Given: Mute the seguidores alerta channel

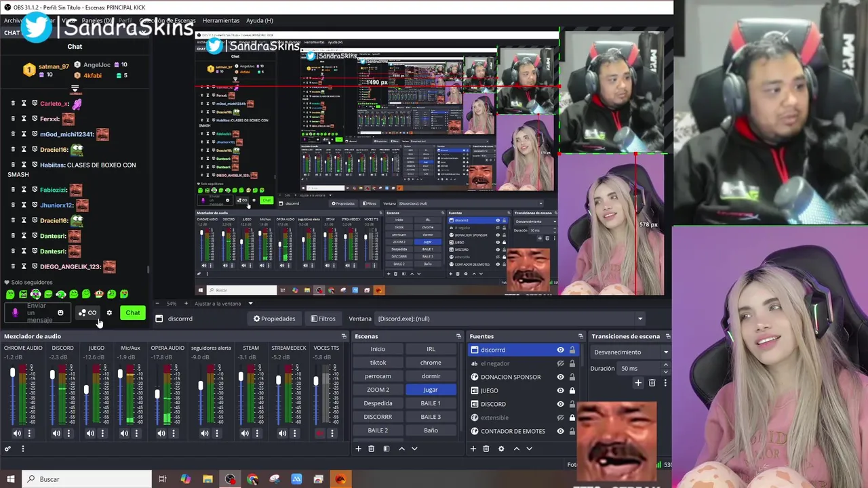Looking at the screenshot, I should [x=205, y=433].
